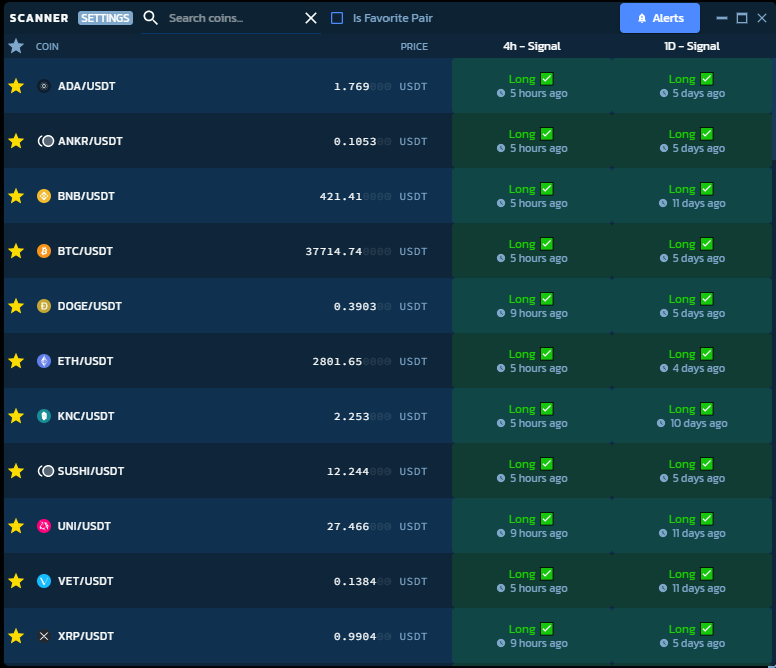Sort by the 4h – Signal column
The width and height of the screenshot is (776, 668).
[x=532, y=46]
